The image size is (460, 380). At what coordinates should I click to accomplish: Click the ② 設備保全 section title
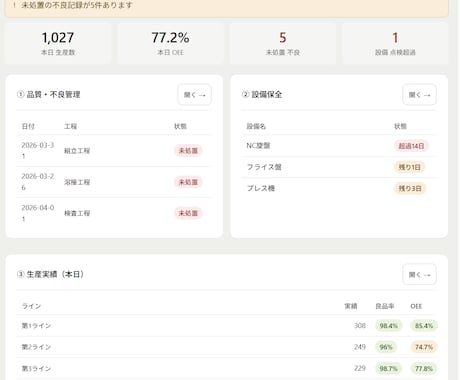262,95
